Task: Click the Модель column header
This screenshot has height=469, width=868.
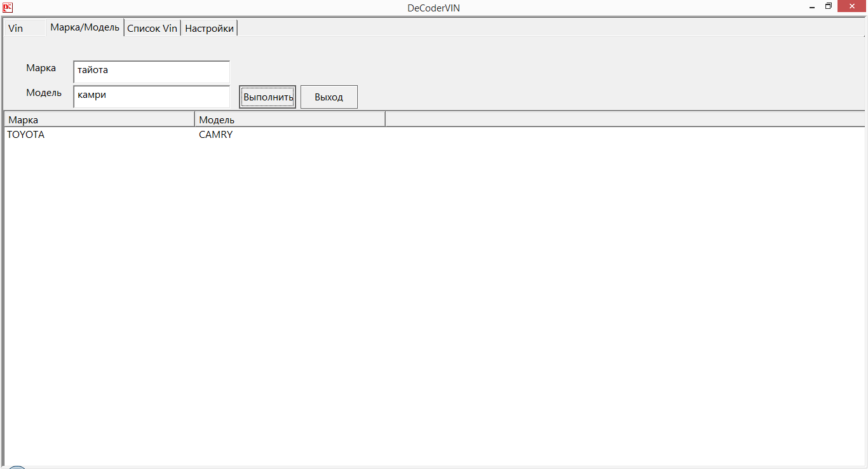Action: point(290,119)
